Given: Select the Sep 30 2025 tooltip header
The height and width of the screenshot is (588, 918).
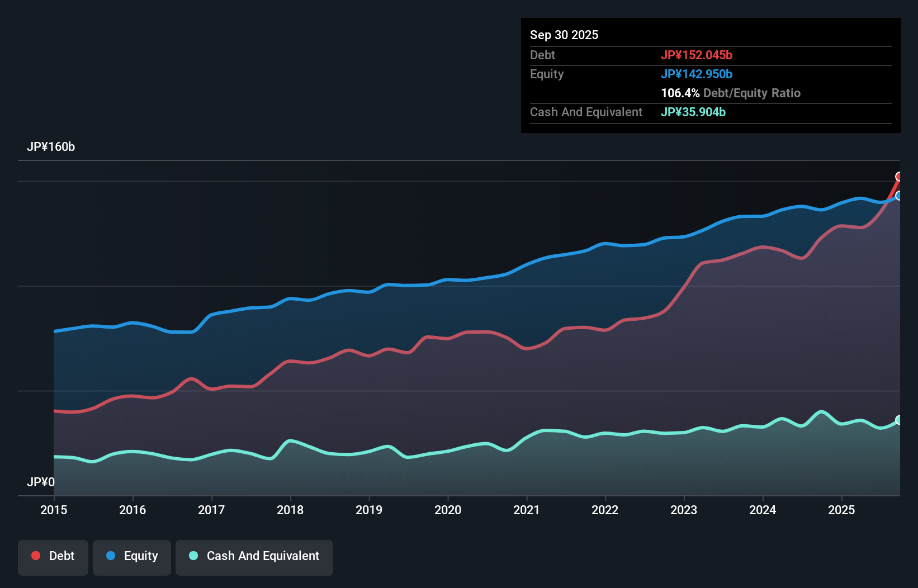Looking at the screenshot, I should pos(564,35).
